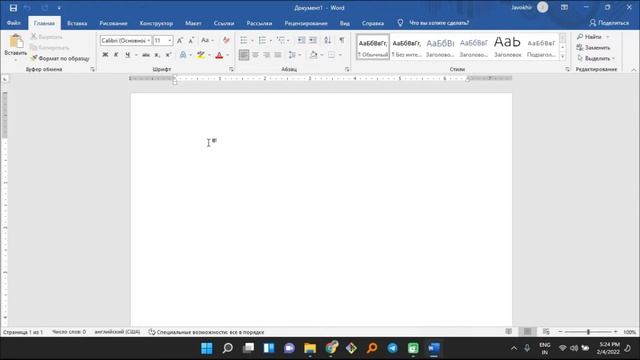Apply the Обычный style
Screen dimensions: 640x360
tap(373, 47)
